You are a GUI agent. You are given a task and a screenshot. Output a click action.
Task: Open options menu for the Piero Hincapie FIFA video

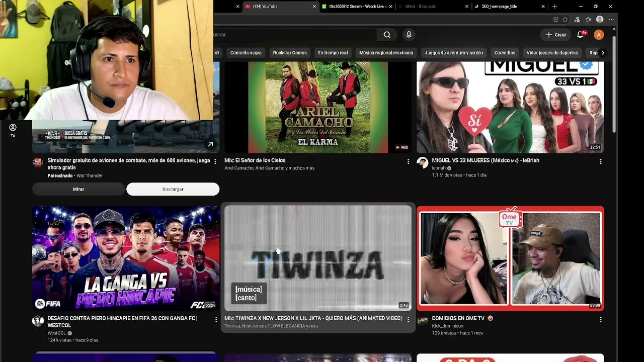coord(216,319)
